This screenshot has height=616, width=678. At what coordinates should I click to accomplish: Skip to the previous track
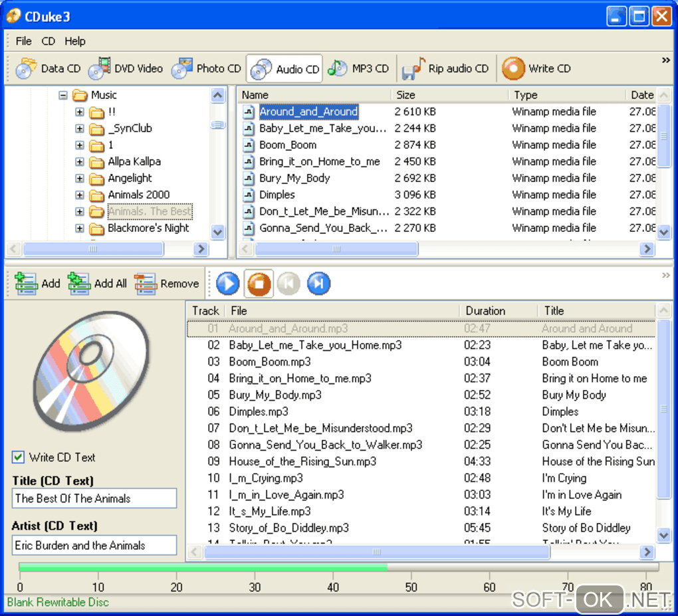[288, 284]
